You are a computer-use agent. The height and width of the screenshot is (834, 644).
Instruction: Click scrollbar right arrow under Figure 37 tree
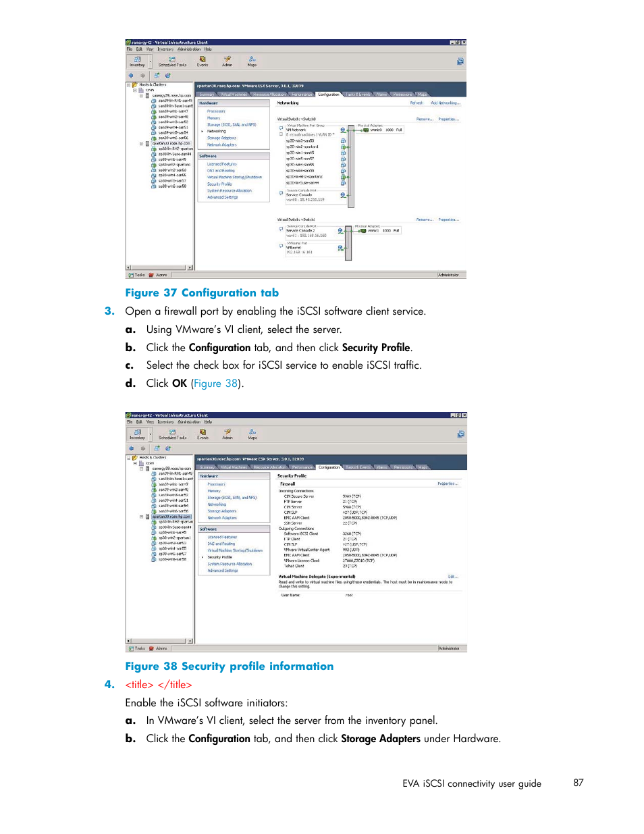click(190, 267)
